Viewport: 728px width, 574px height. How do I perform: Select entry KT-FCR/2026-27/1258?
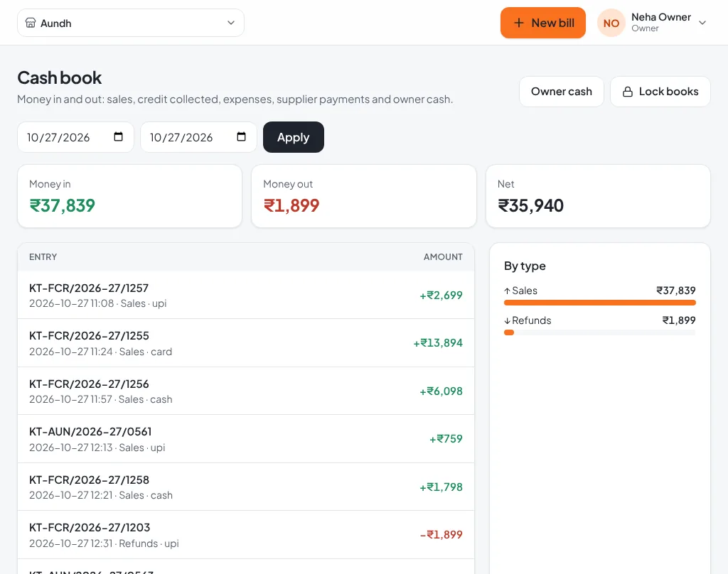click(246, 487)
